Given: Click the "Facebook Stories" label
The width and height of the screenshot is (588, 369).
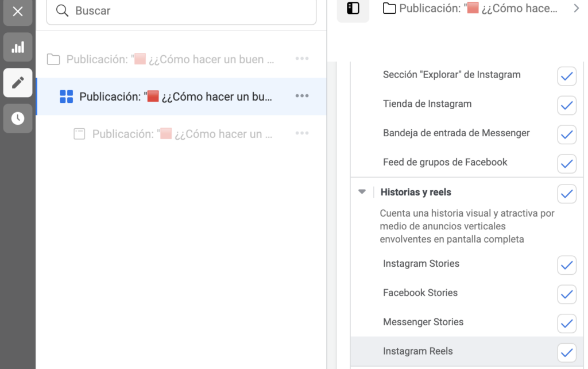Looking at the screenshot, I should click(x=420, y=293).
